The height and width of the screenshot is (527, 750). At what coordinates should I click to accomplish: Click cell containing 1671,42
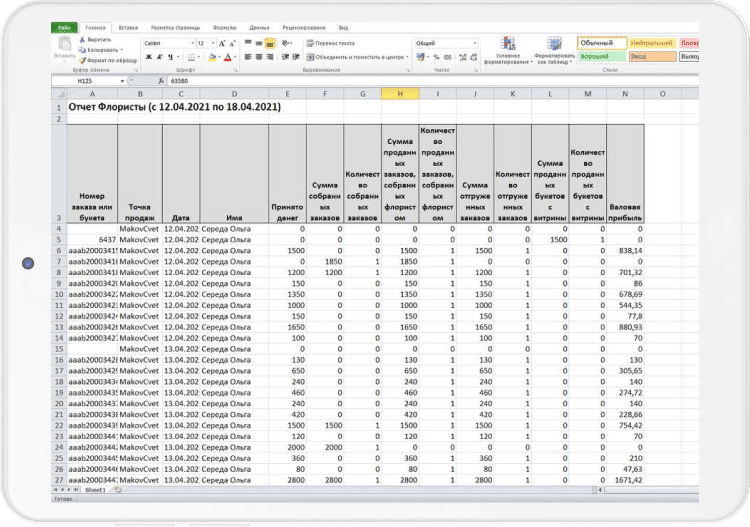[x=625, y=480]
